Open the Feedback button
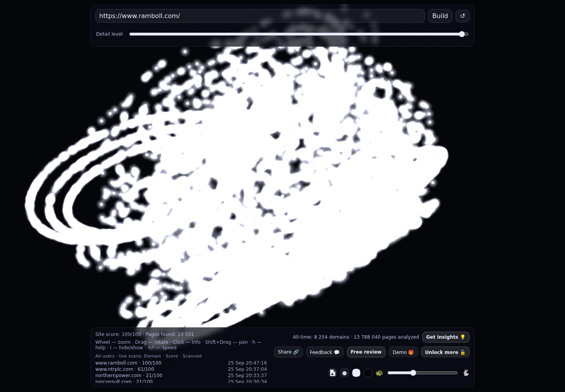This screenshot has width=565, height=392. coord(325,352)
